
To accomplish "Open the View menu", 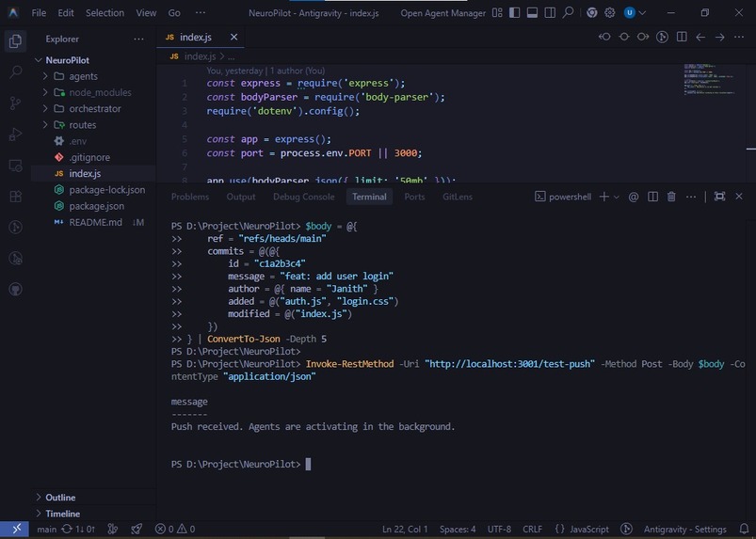I will tap(146, 13).
